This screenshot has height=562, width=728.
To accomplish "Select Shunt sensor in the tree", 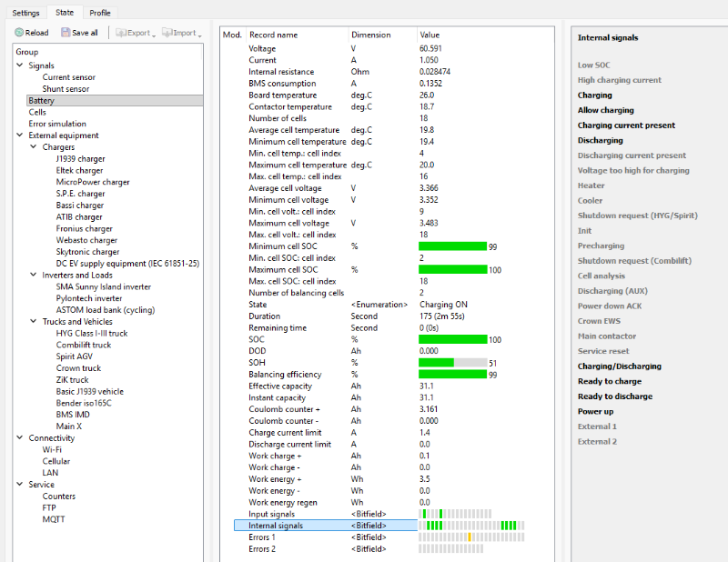I will point(66,88).
